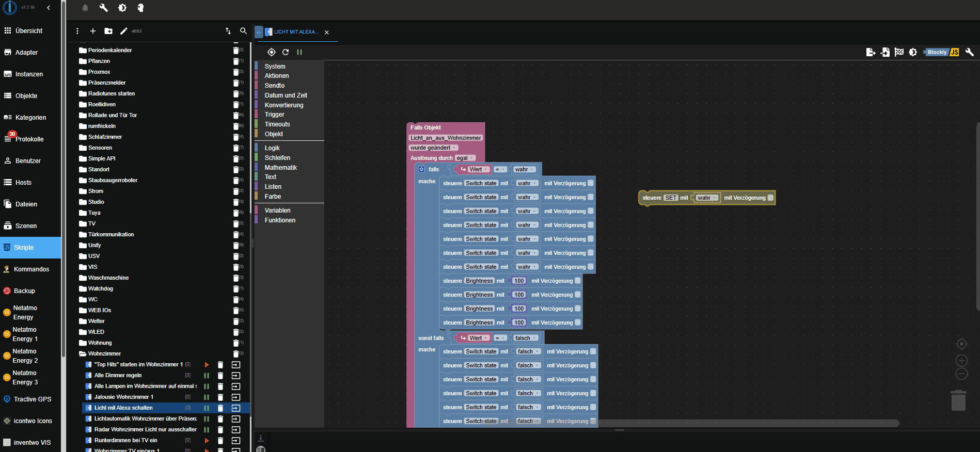
Task: Start the "Top Hits" starten im Wohnzimmer script
Action: (207, 365)
